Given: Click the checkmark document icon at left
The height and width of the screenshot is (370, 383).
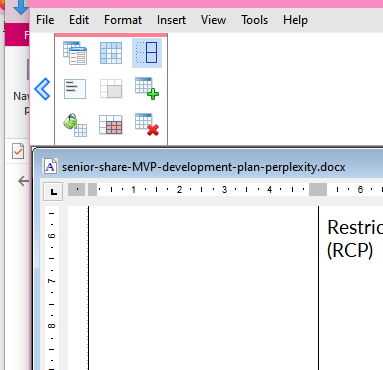Looking at the screenshot, I should click(x=18, y=151).
